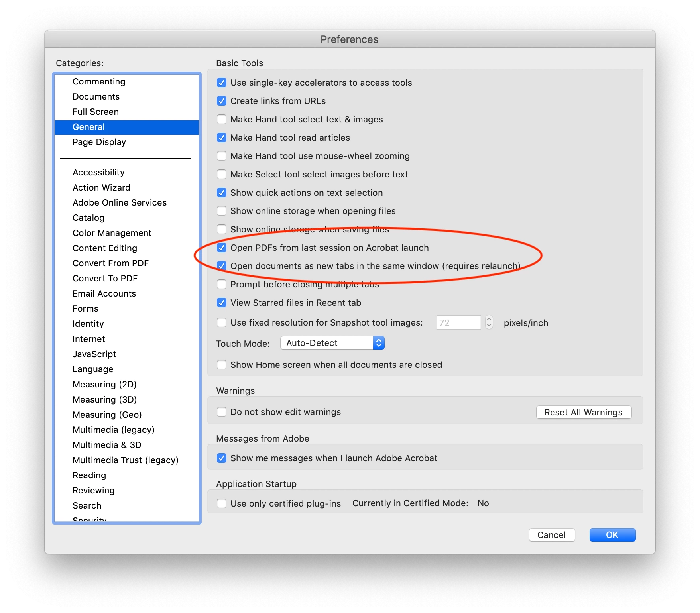The width and height of the screenshot is (700, 613).
Task: Click the pixels/inch stepper arrows
Action: [x=489, y=322]
